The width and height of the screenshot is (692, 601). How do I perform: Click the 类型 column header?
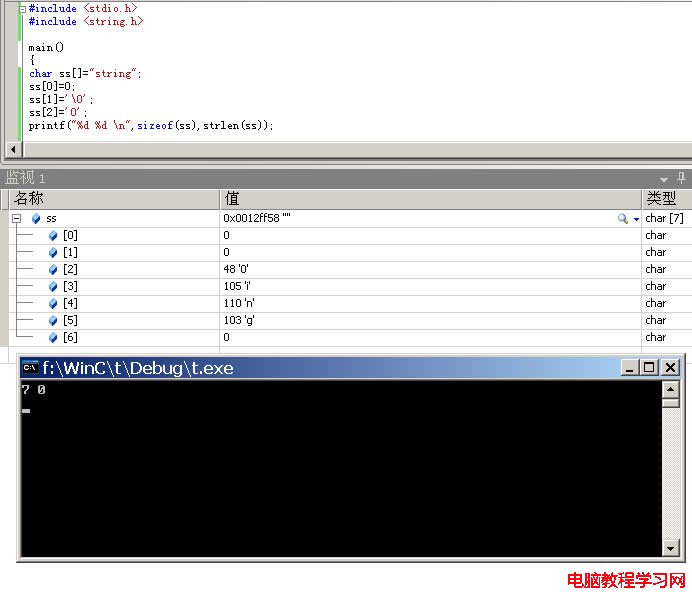click(667, 199)
